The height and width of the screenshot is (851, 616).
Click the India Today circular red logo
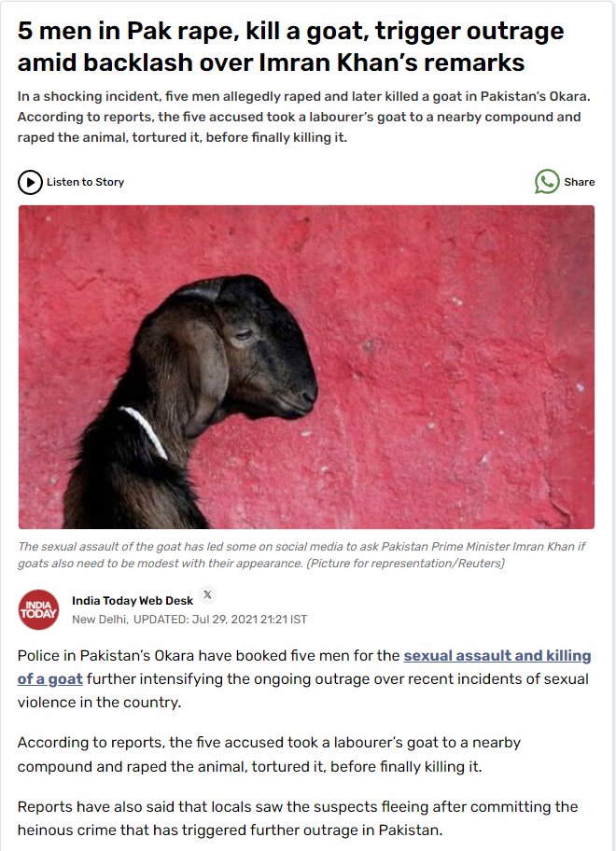(x=38, y=609)
